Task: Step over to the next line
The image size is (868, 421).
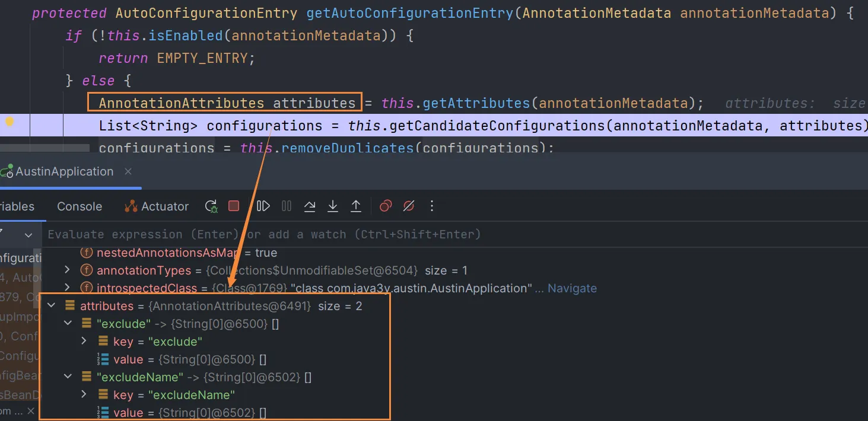Action: pyautogui.click(x=310, y=206)
